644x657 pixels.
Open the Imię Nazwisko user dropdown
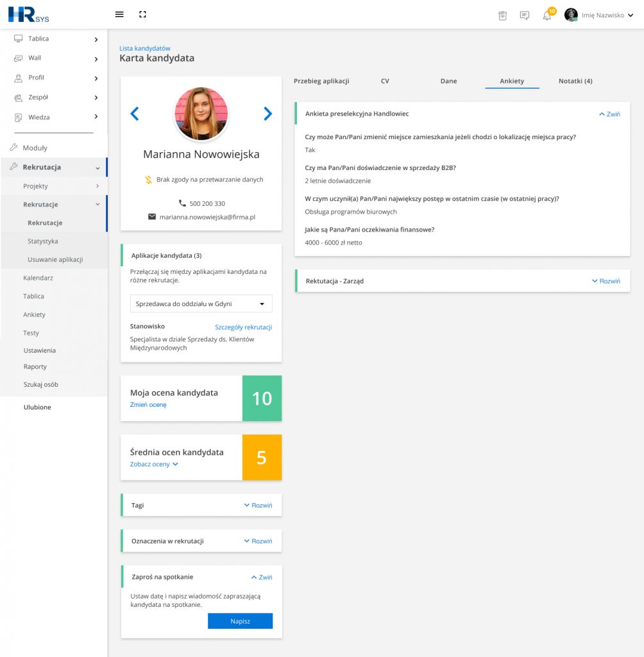click(x=607, y=15)
